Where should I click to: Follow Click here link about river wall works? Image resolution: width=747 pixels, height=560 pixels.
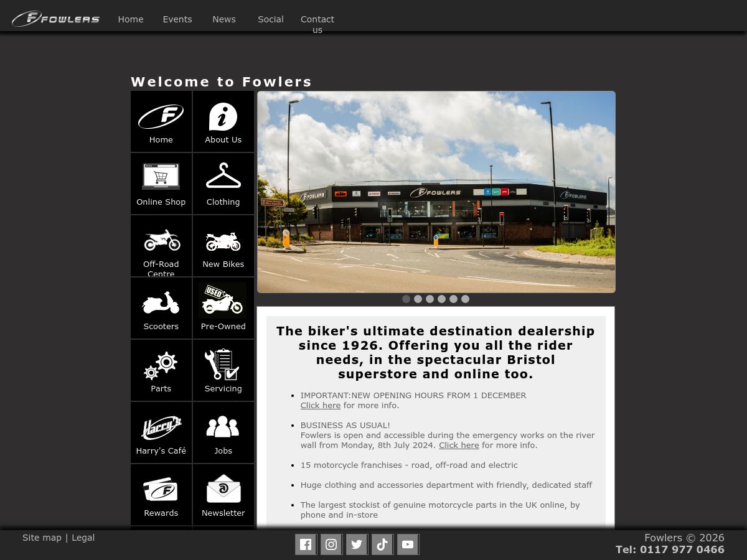(x=459, y=445)
